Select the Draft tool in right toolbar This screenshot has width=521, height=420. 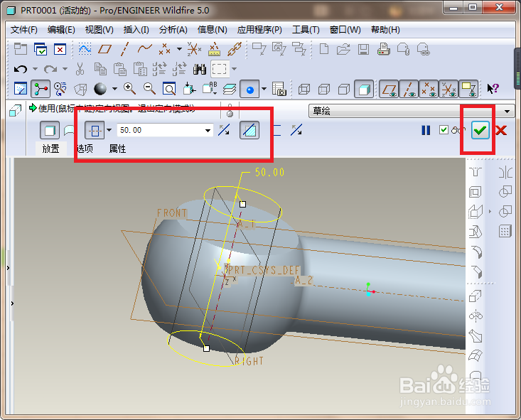pos(476,232)
